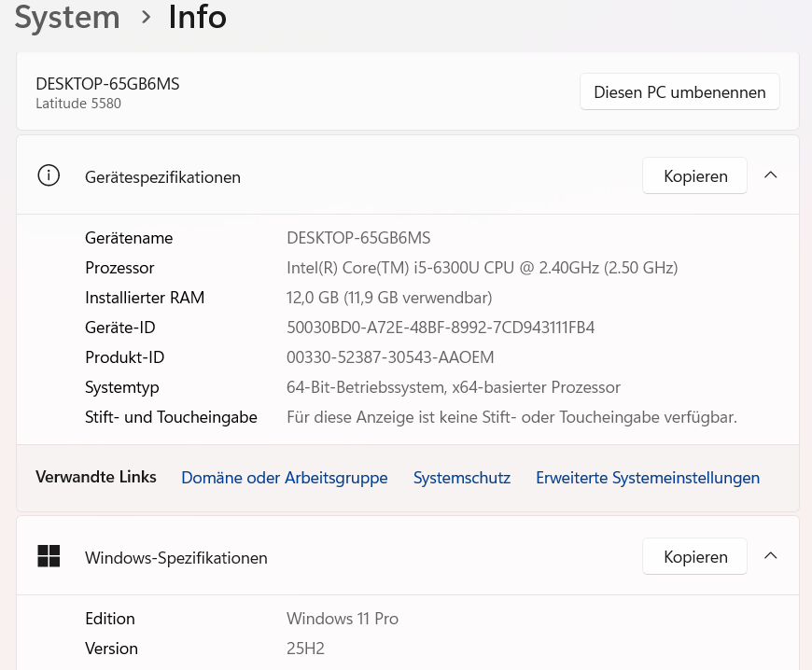The width and height of the screenshot is (812, 670).
Task: Click Diesen PC umbenennen button
Action: coord(679,91)
